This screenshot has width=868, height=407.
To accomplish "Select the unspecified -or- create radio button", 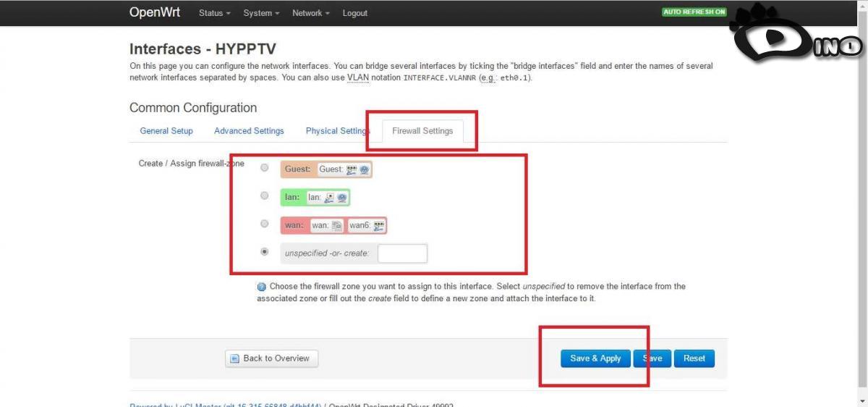I will click(265, 252).
